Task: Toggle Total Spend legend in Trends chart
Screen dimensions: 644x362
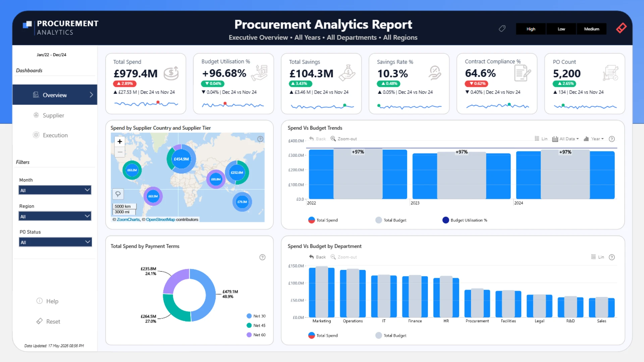Action: tap(323, 220)
